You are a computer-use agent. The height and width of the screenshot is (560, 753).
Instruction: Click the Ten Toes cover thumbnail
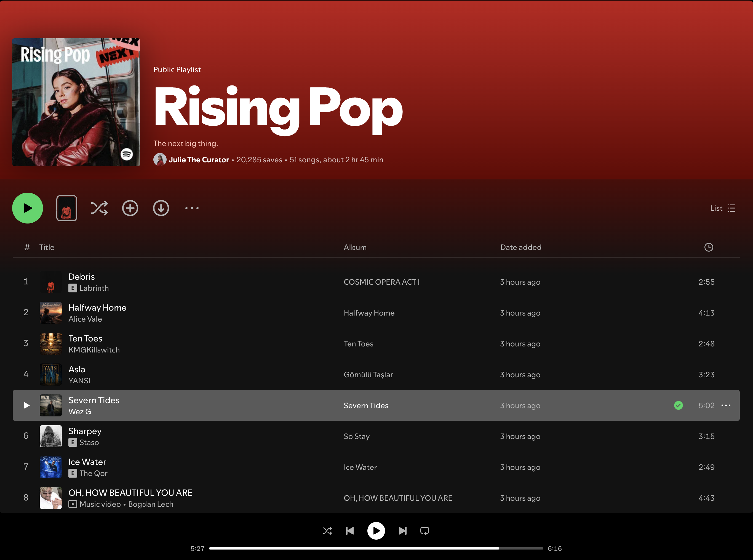[x=51, y=344]
